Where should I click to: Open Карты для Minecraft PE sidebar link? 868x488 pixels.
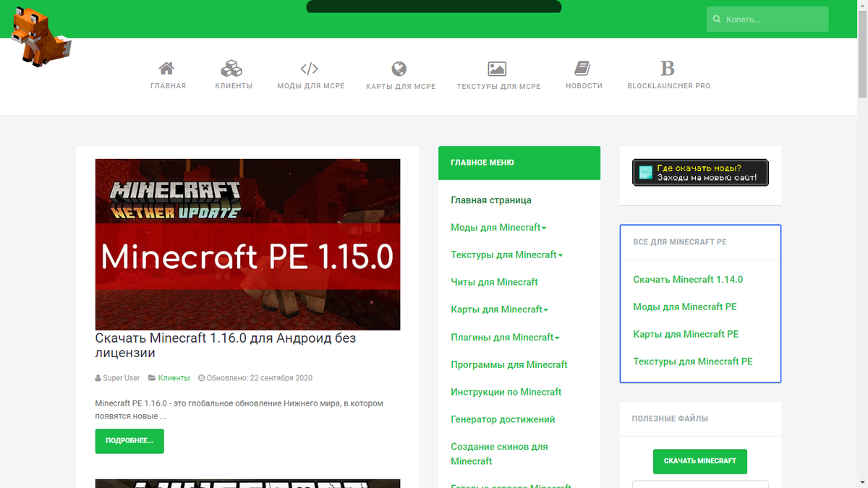coord(686,334)
